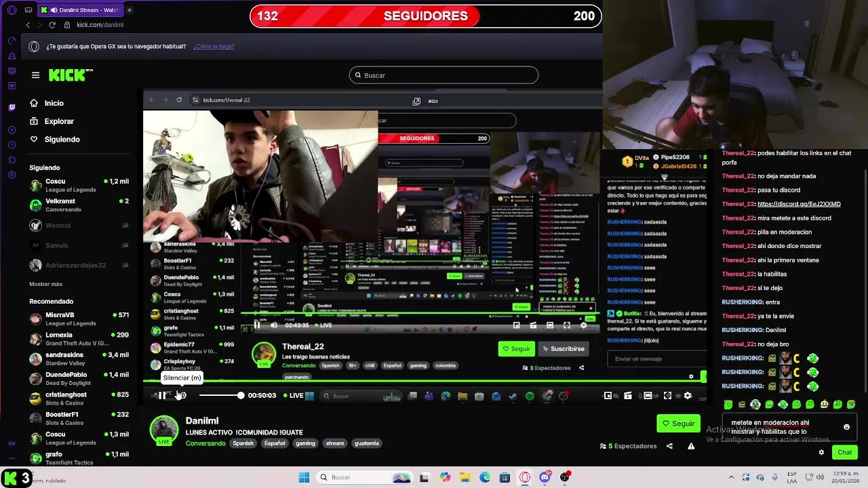Click the Kick logo

coord(70,75)
